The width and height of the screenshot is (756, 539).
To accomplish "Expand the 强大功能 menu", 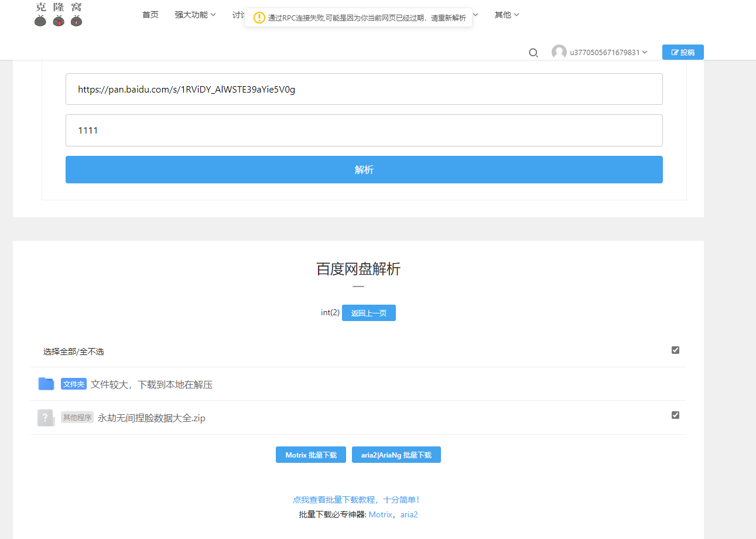I will 195,15.
